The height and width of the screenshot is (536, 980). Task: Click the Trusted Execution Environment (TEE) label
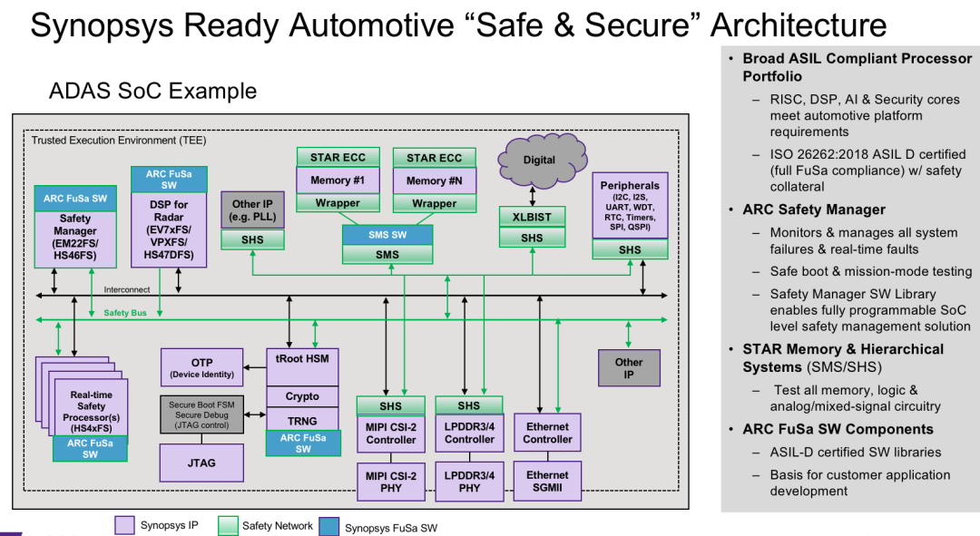pyautogui.click(x=119, y=141)
